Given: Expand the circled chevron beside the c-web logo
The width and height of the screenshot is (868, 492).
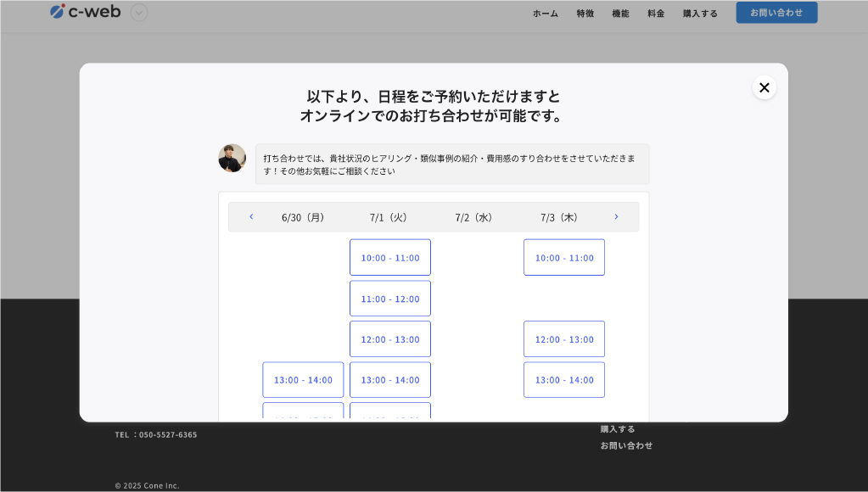Looking at the screenshot, I should (139, 13).
